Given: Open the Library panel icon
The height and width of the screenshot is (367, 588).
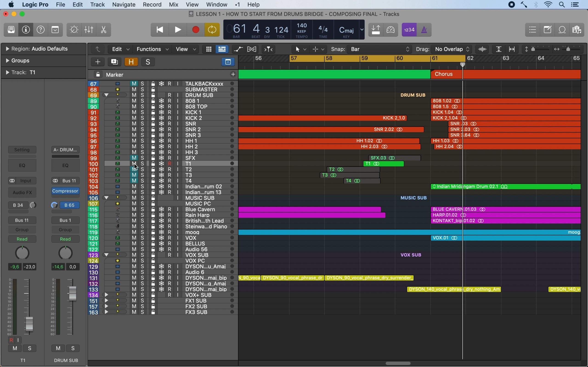Looking at the screenshot, I should click(11, 30).
